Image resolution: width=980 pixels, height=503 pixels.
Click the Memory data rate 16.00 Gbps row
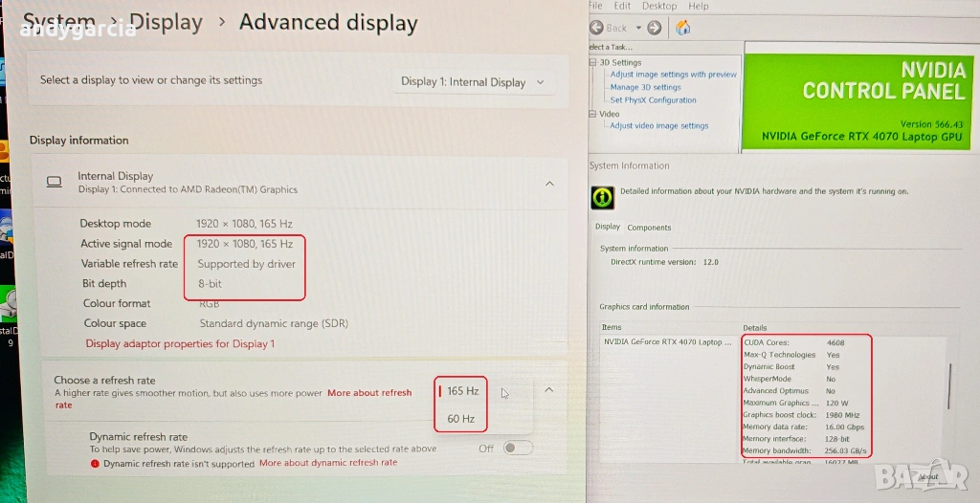pos(804,426)
